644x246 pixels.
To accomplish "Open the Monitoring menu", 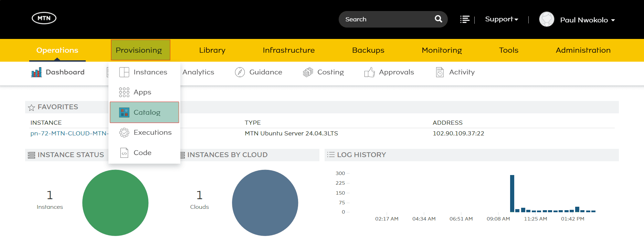I will pyautogui.click(x=442, y=50).
